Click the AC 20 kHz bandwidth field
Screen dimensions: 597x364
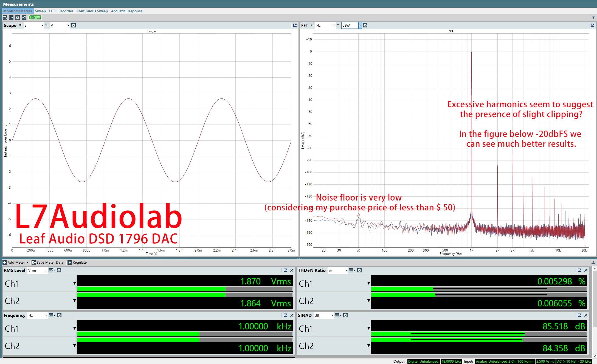[574, 362]
